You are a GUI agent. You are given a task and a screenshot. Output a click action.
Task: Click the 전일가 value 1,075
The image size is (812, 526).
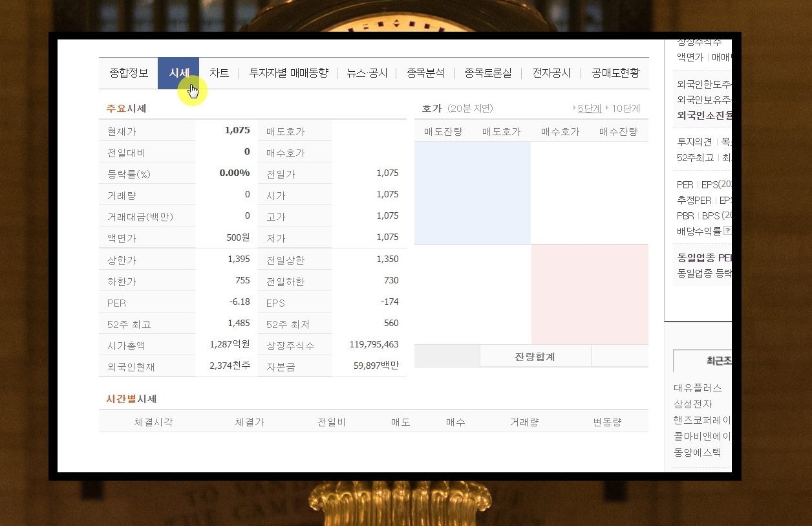[387, 173]
